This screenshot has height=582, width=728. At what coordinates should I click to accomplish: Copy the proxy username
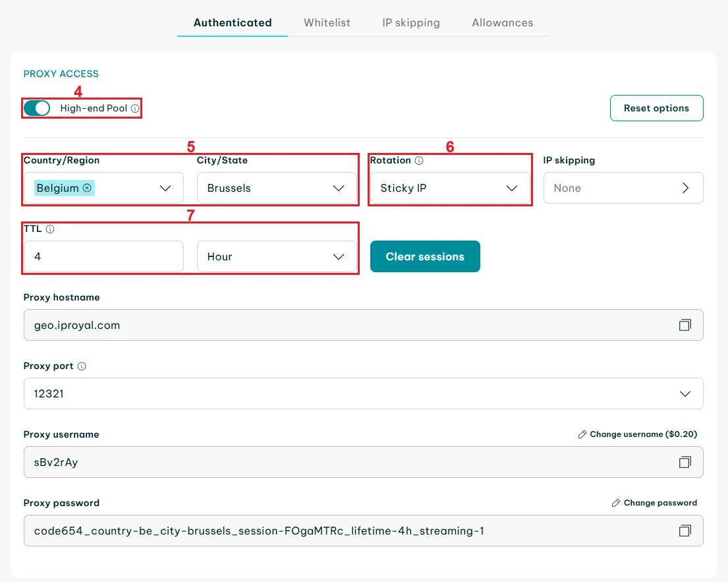pyautogui.click(x=685, y=462)
